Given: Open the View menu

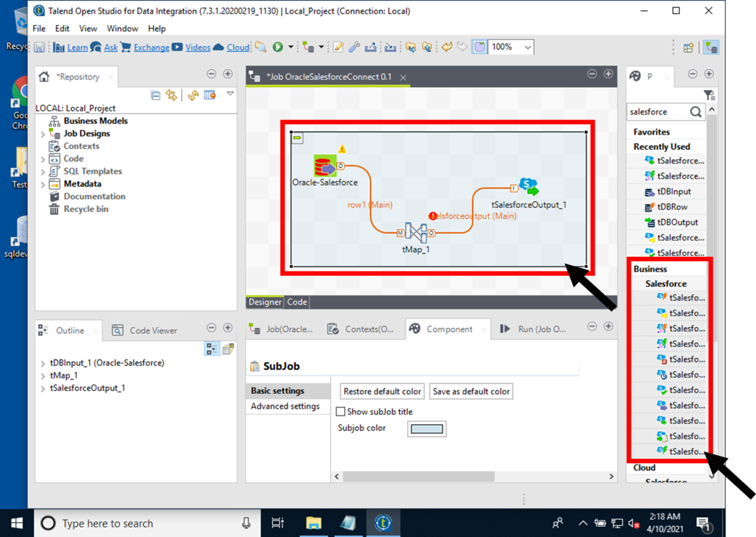Looking at the screenshot, I should coord(88,28).
